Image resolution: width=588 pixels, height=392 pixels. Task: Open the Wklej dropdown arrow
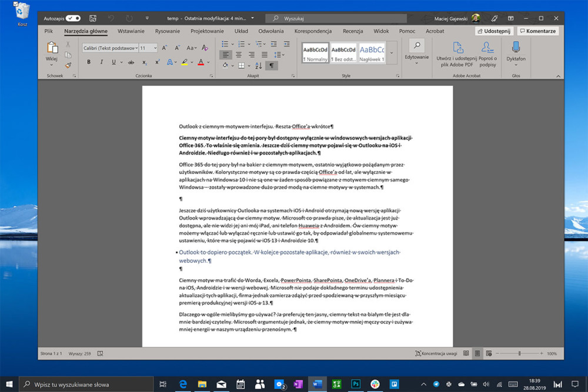click(52, 65)
